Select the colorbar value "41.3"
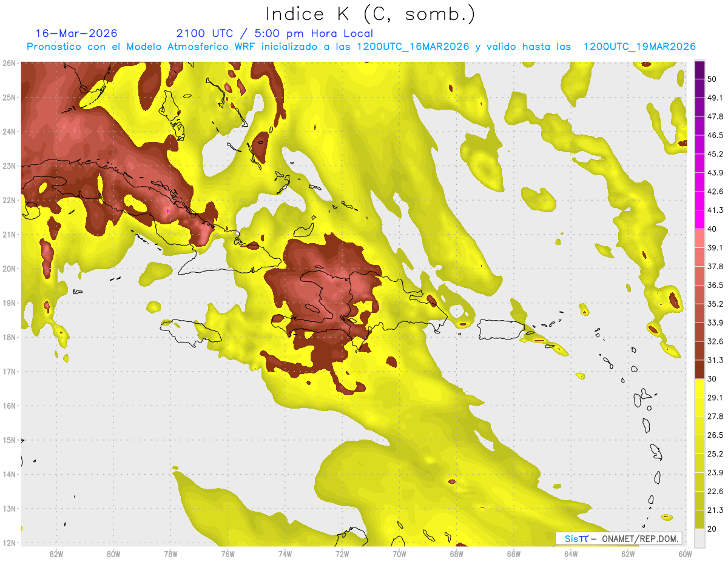The height and width of the screenshot is (562, 728). (715, 210)
